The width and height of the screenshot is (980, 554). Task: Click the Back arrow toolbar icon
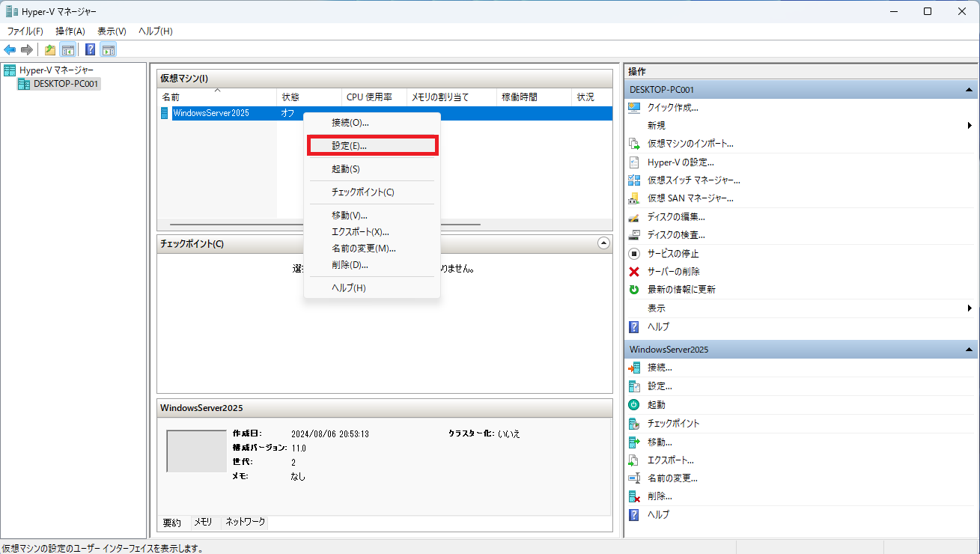point(10,50)
